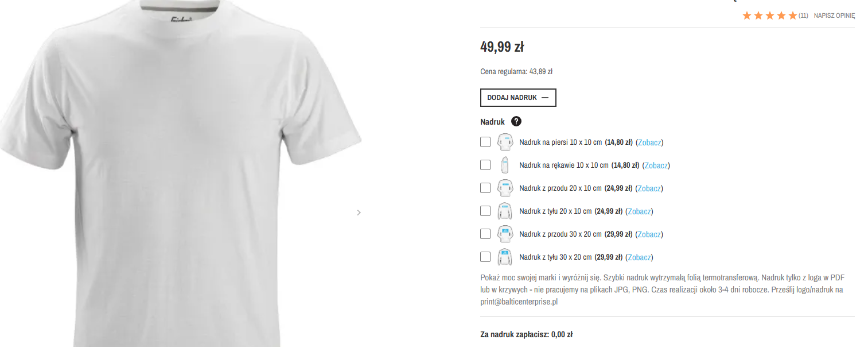Show next product image with right chevron

pos(359,213)
